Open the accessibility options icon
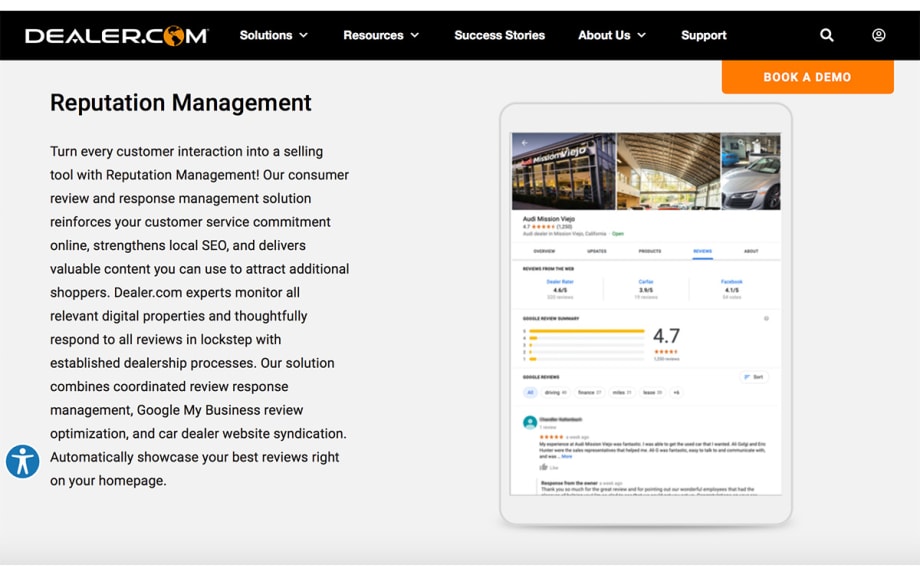 22,461
